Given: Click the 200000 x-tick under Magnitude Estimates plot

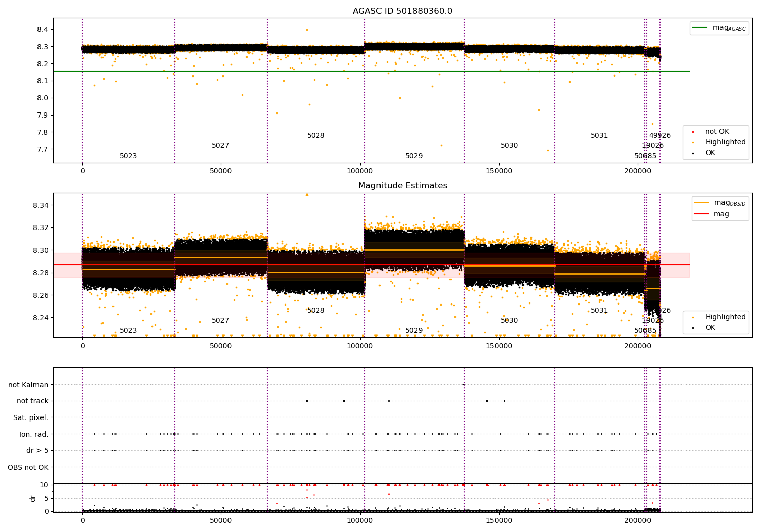Looking at the screenshot, I should click(638, 346).
